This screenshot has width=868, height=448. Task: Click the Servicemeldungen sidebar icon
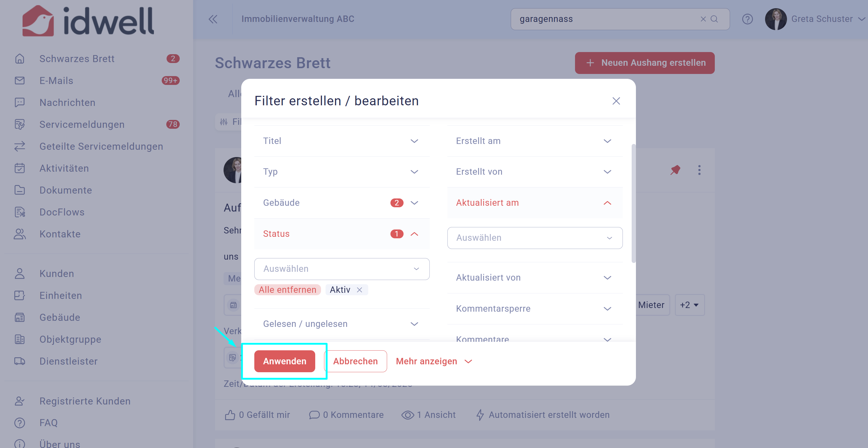coord(19,124)
